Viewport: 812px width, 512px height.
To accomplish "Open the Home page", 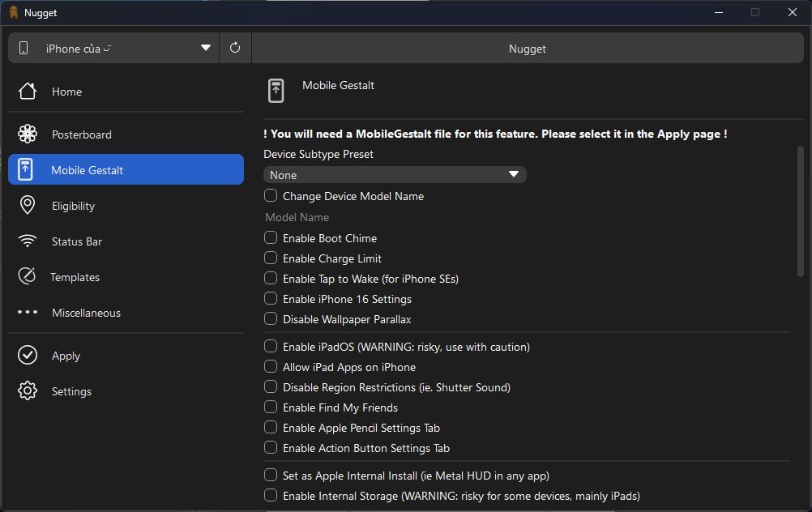I will (x=126, y=92).
